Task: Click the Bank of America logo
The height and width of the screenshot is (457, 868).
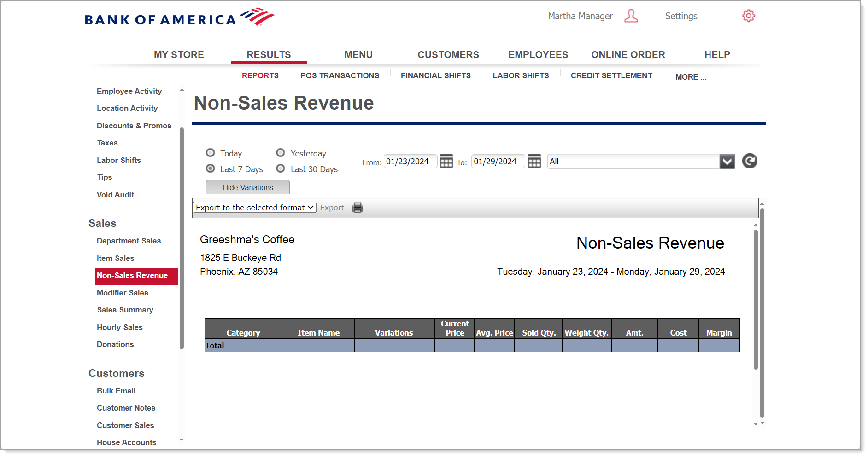Action: [179, 17]
